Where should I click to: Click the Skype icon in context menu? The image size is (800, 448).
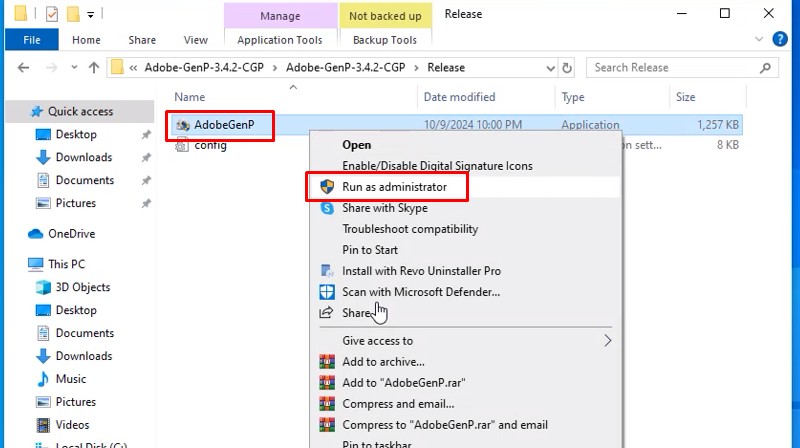tap(326, 208)
